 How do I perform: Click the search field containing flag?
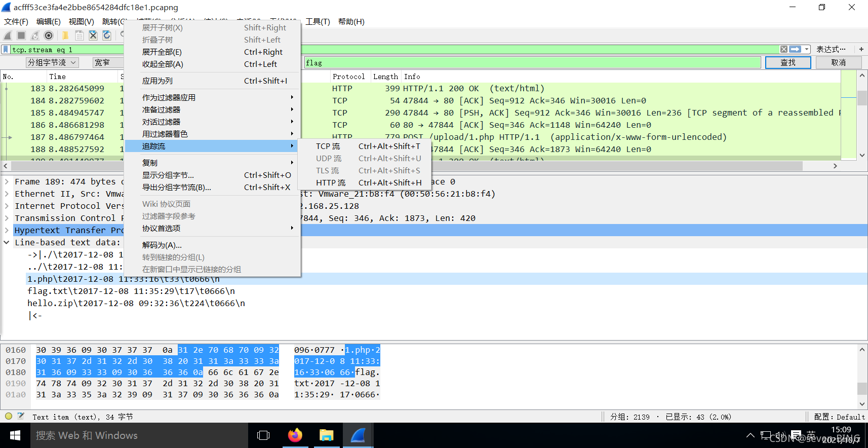pyautogui.click(x=532, y=62)
